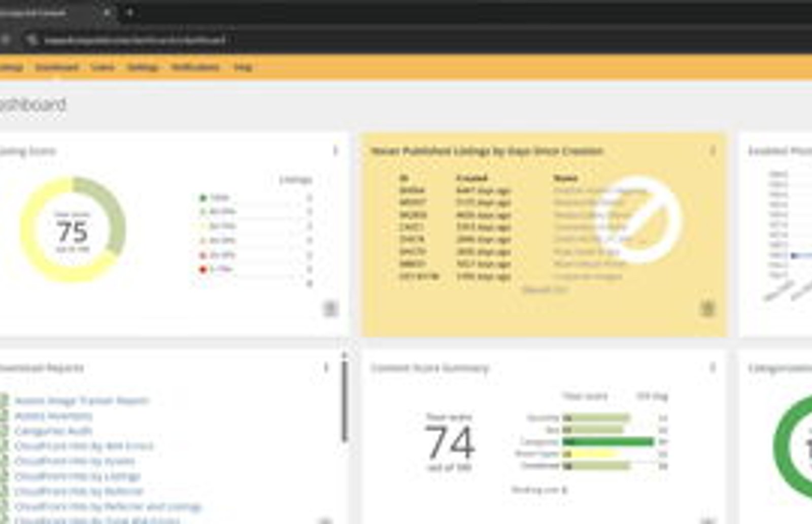This screenshot has width=812, height=524.
Task: Select the green dot legend entry in Listing Score
Action: coord(204,198)
